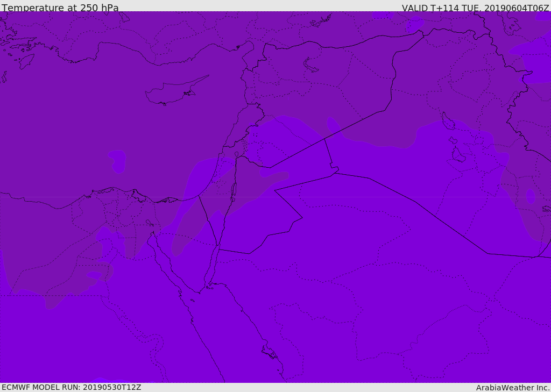Click the ECMWF MODEL RUN label
The image size is (551, 392).
coord(72,387)
